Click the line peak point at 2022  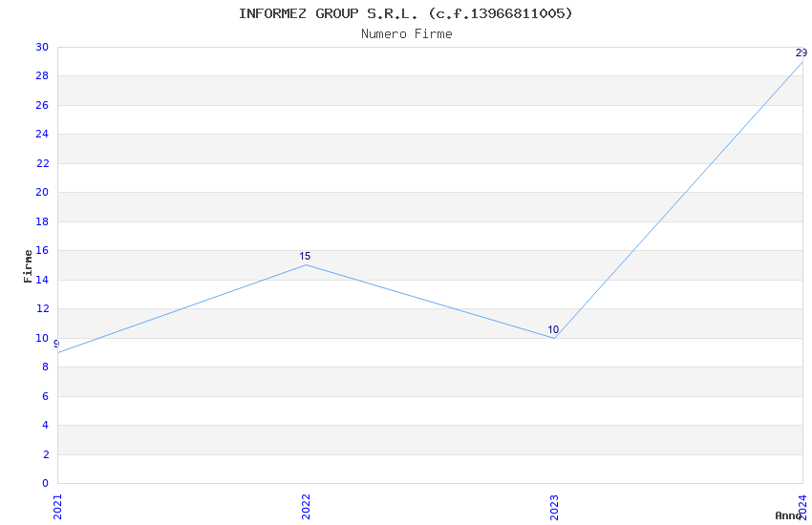click(306, 264)
